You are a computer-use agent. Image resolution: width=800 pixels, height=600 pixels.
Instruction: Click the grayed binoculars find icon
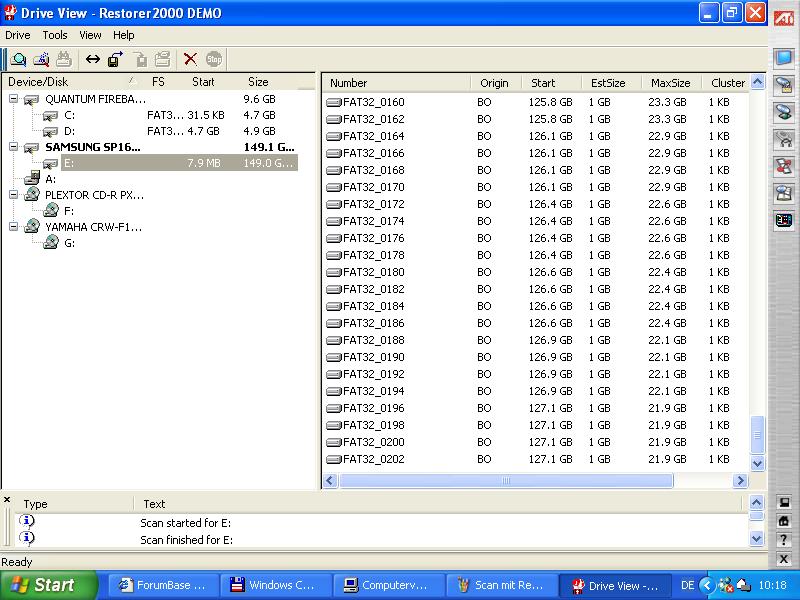pyautogui.click(x=64, y=60)
